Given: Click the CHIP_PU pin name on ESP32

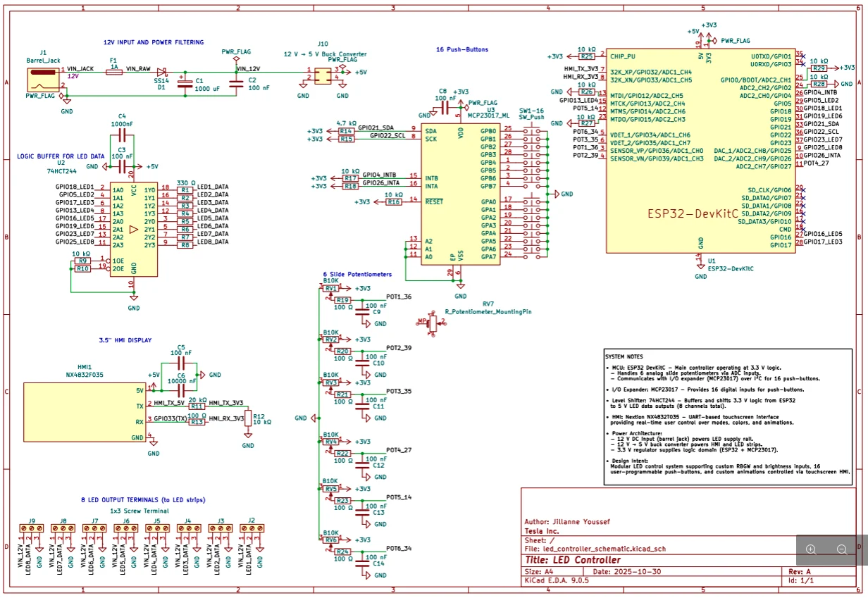Looking at the screenshot, I should 622,56.
